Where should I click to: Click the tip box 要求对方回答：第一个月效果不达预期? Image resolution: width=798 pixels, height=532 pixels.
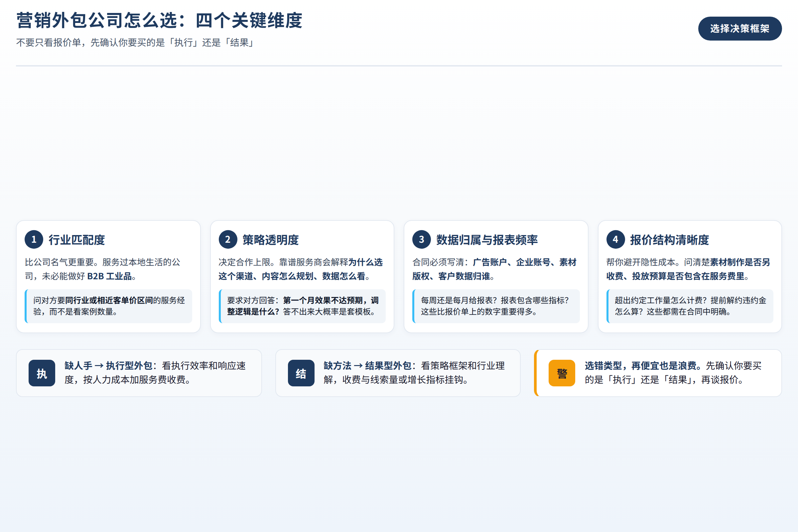302,306
